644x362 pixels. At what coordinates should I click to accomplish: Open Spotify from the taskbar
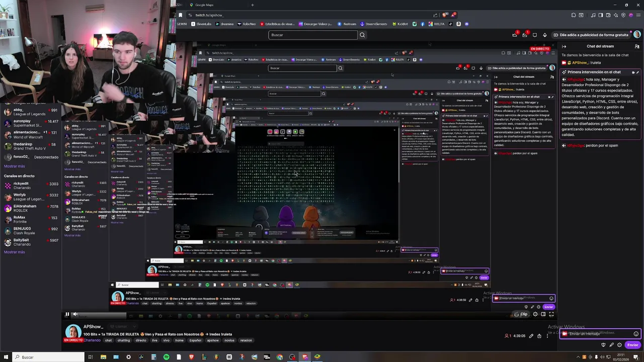(166, 357)
